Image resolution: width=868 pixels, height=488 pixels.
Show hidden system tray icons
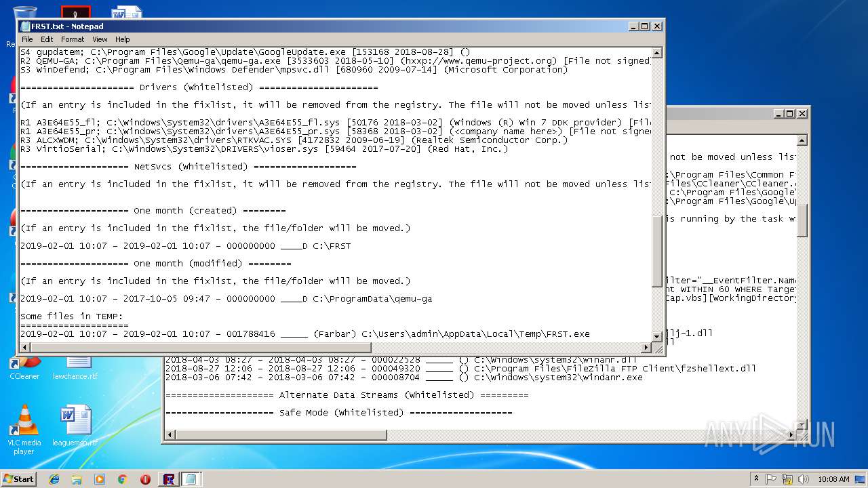click(756, 479)
